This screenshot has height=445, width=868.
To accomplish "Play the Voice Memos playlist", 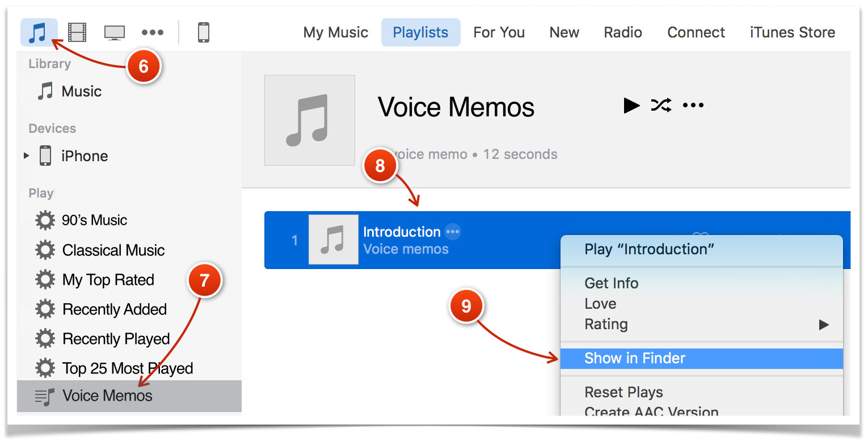I will pyautogui.click(x=631, y=106).
